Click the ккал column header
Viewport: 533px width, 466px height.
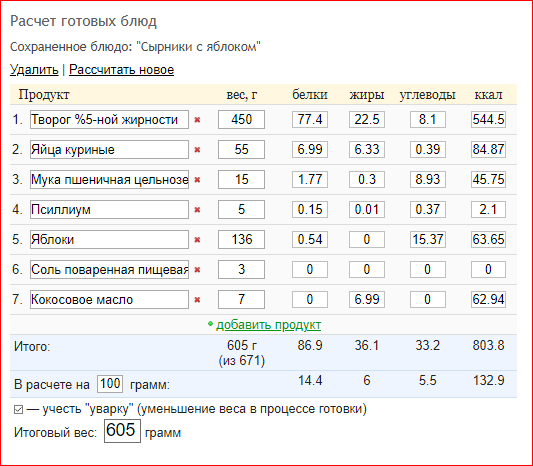pos(488,95)
